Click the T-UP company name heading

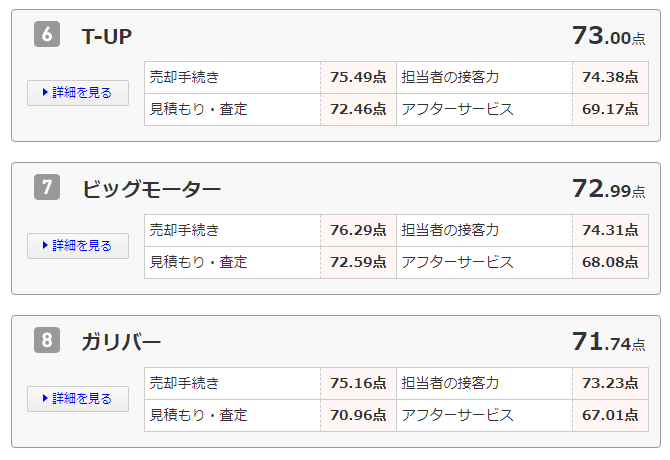[107, 37]
